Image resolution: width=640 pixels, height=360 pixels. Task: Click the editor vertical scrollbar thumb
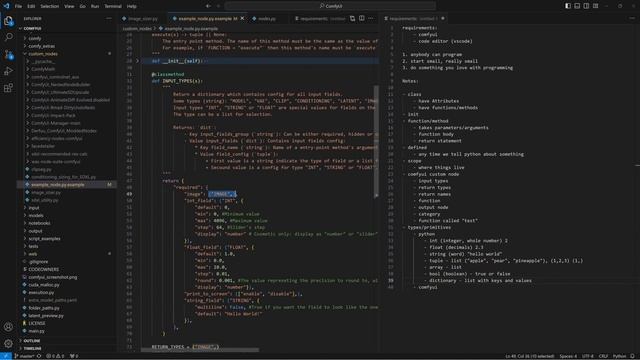tap(376, 141)
